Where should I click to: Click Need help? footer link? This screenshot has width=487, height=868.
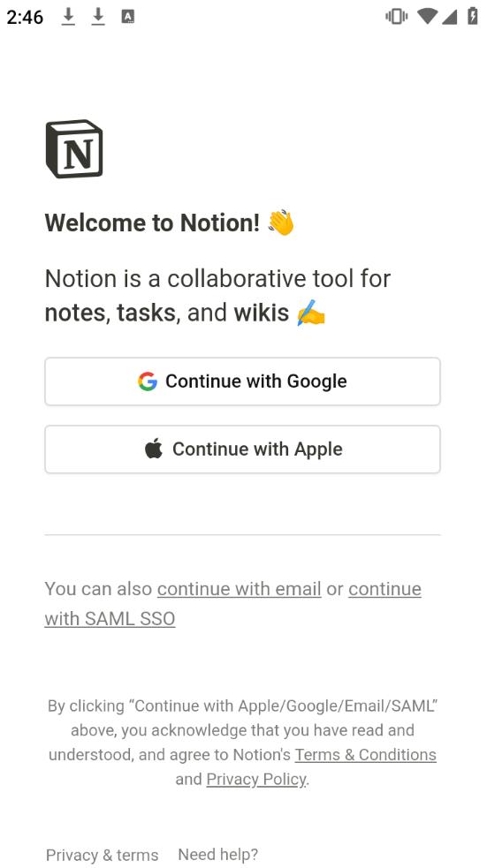tap(217, 854)
